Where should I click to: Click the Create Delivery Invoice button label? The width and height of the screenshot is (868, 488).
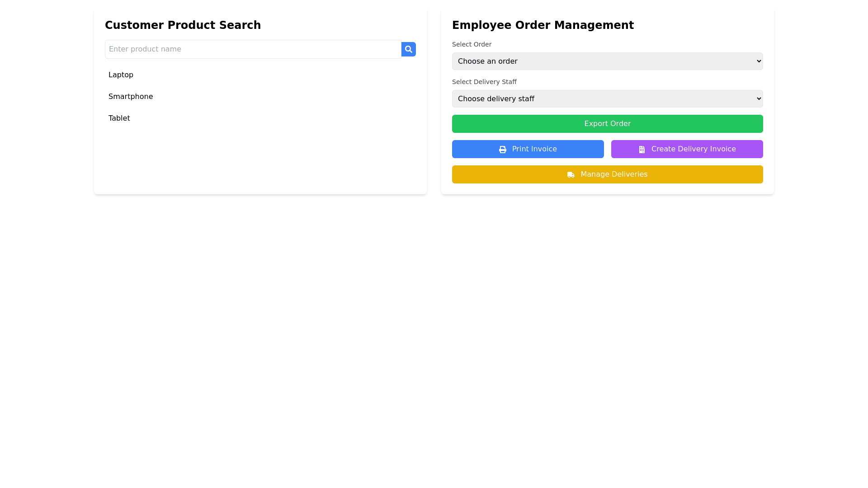pyautogui.click(x=693, y=149)
